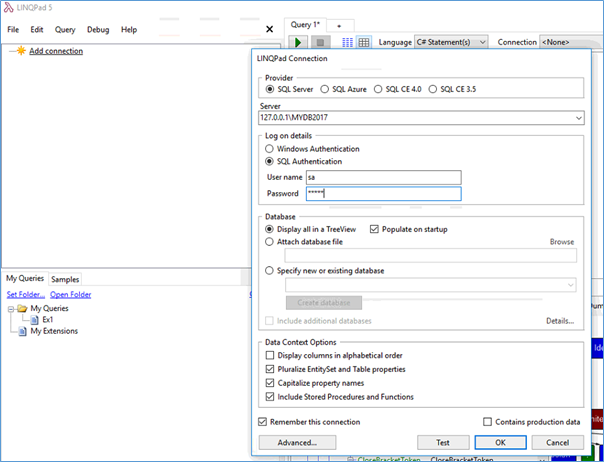This screenshot has height=462, width=604.
Task: Confirm connection with OK button
Action: [500, 443]
